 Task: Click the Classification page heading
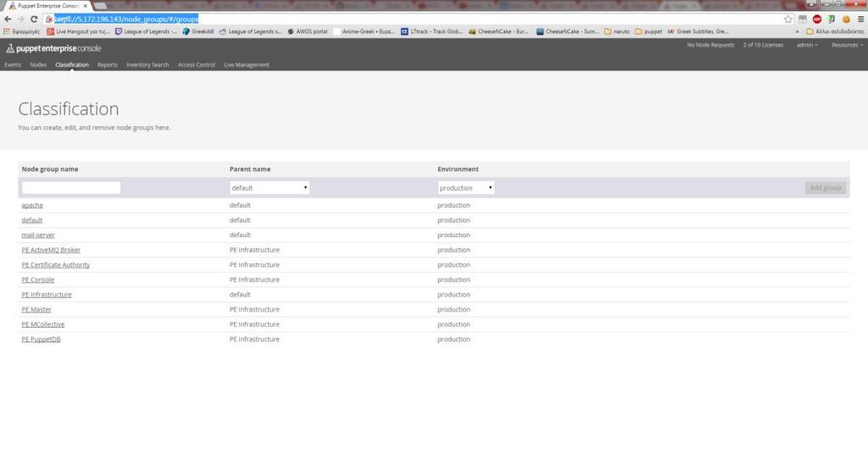click(69, 108)
